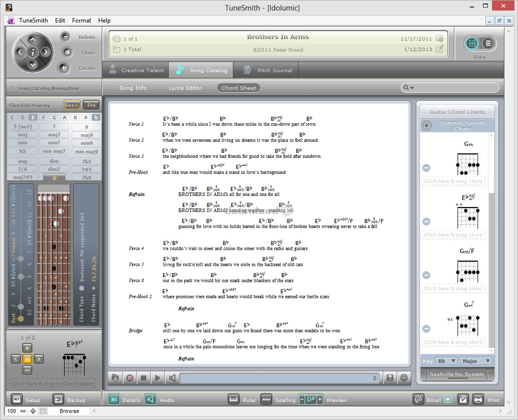The height and width of the screenshot is (420, 518).
Task: Click the checklist icon beside Print
Action: [463, 399]
